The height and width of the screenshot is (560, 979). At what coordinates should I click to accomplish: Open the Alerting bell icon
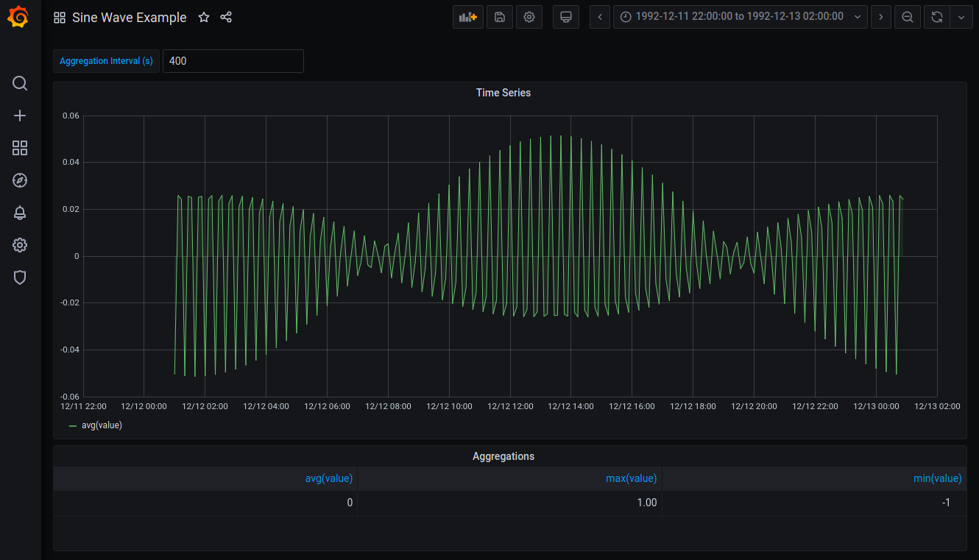coord(20,213)
